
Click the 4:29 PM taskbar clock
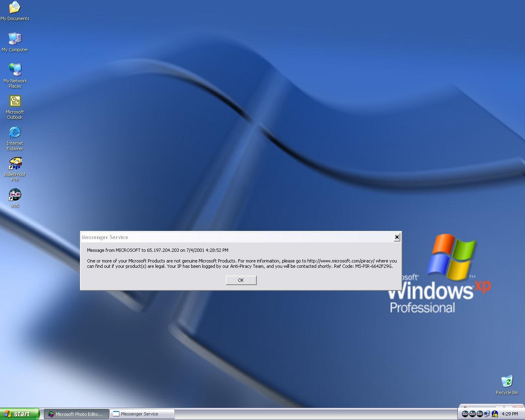pos(510,414)
